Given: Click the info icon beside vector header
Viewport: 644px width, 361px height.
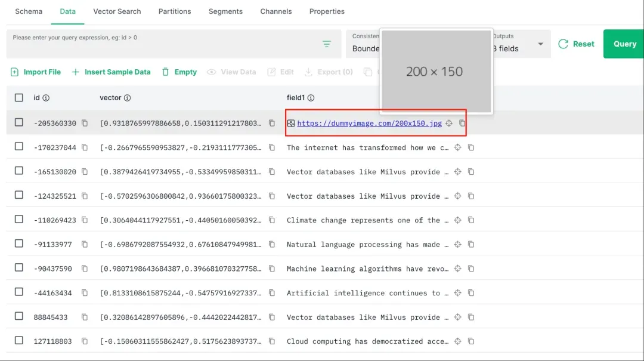Looking at the screenshot, I should click(x=127, y=98).
